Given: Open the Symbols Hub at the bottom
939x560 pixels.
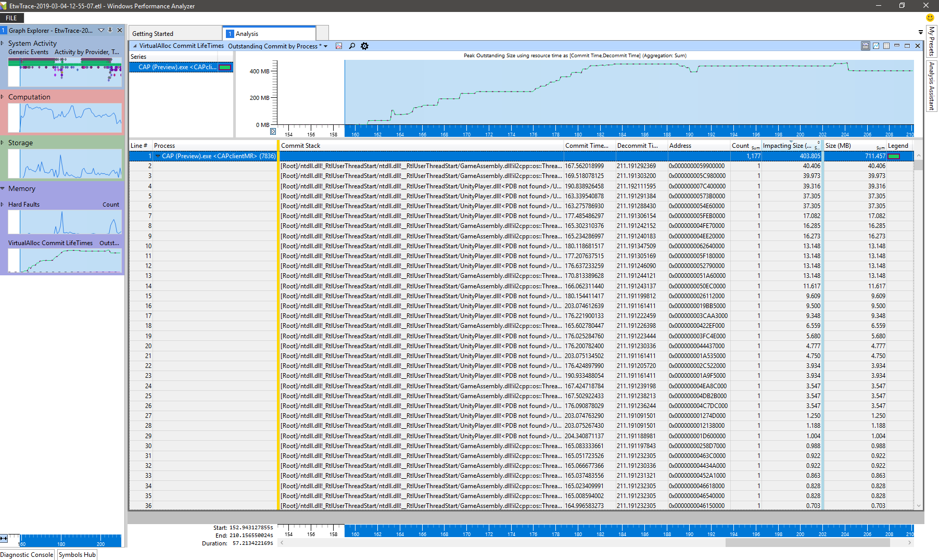Looking at the screenshot, I should click(x=77, y=554).
